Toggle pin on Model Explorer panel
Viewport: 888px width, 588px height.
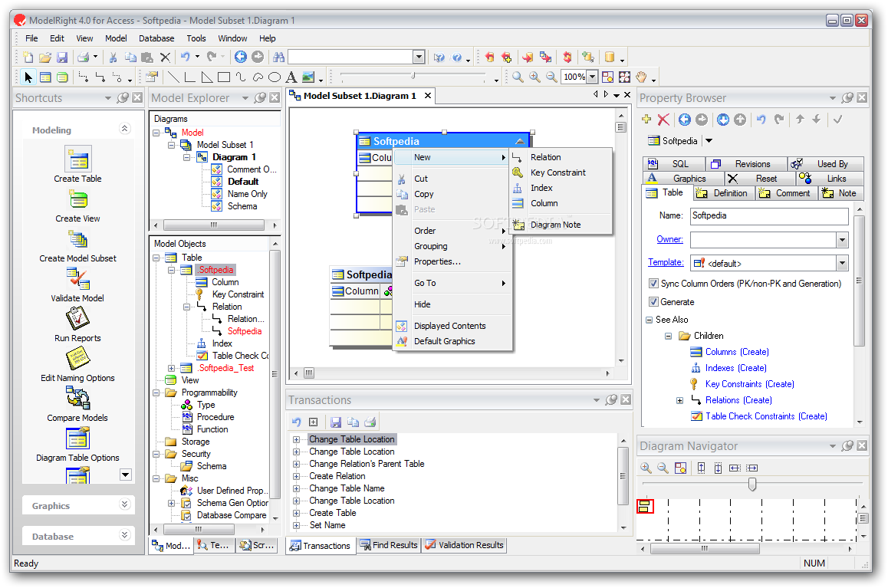tap(260, 98)
